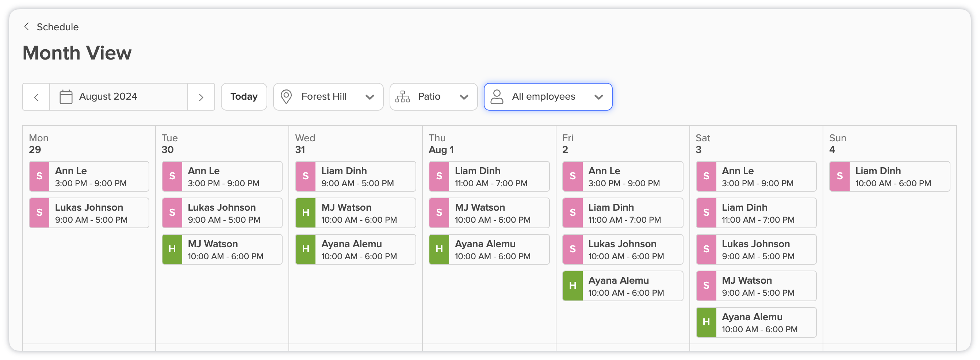The image size is (980, 360).
Task: Click the Forest Hill dropdown chevron
Action: pyautogui.click(x=370, y=97)
